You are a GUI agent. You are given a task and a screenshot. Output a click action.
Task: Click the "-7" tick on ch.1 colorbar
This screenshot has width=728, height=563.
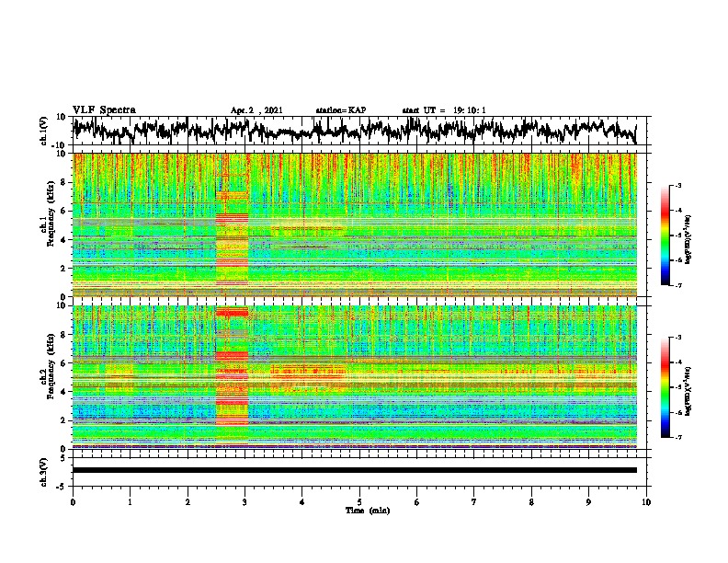pos(678,285)
